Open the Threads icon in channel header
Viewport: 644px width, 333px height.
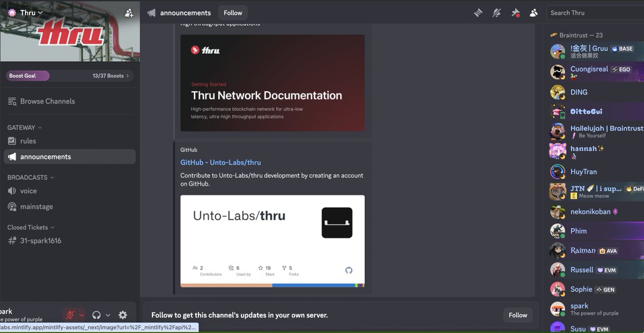(478, 13)
